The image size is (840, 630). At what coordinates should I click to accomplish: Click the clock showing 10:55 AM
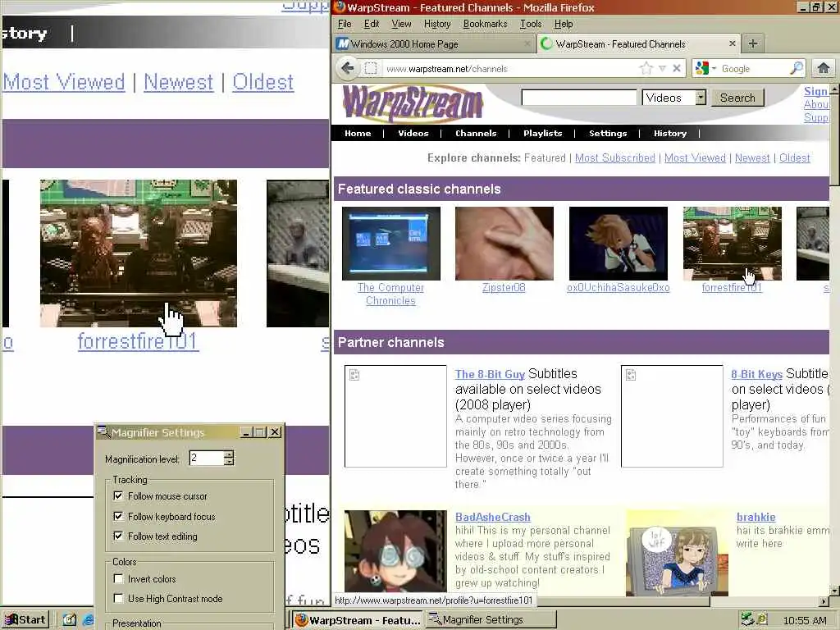coord(804,620)
